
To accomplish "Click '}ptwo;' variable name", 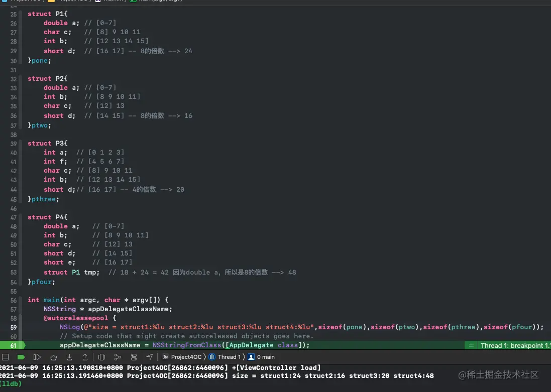I will click(39, 125).
